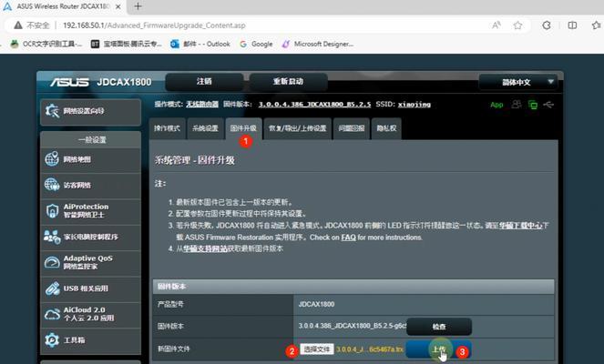
Task: Switch to the Privacy tab
Action: click(386, 128)
